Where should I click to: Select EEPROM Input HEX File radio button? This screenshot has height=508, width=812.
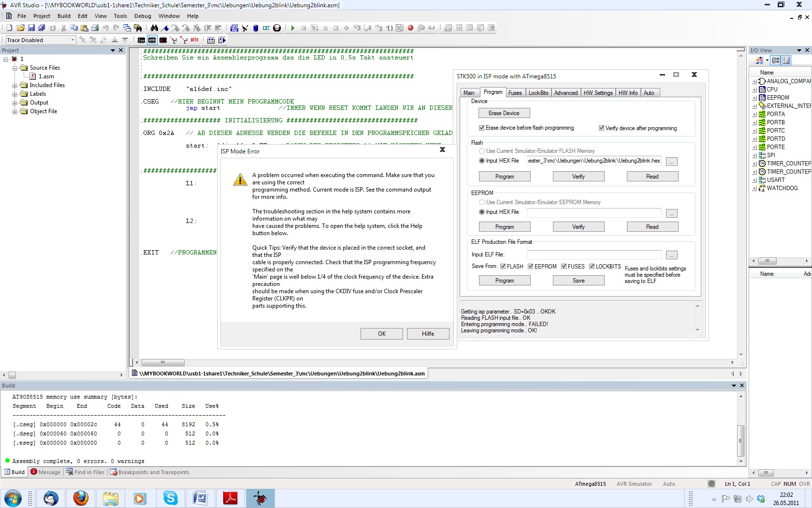[482, 212]
